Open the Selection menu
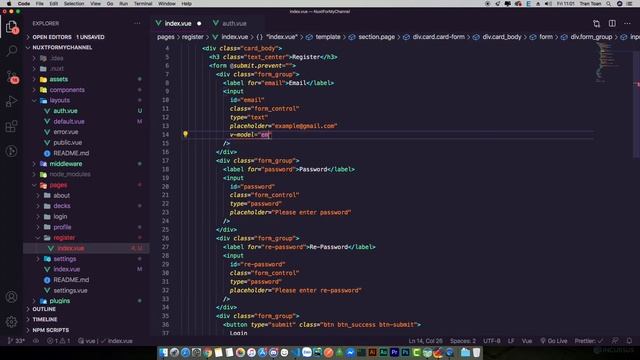This screenshot has height=360, width=640. 74,4
